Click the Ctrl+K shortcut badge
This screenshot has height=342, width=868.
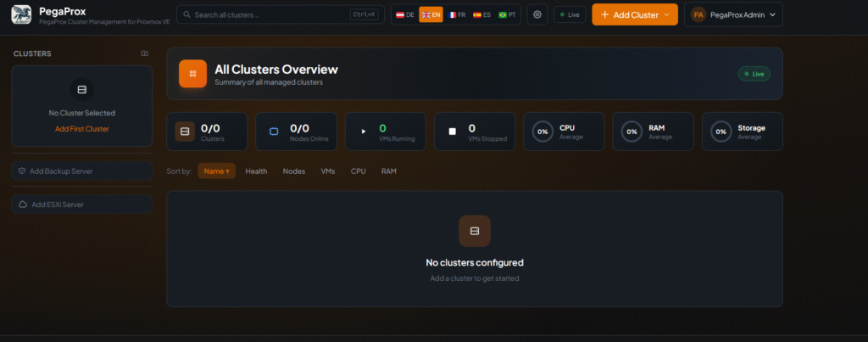(x=364, y=15)
